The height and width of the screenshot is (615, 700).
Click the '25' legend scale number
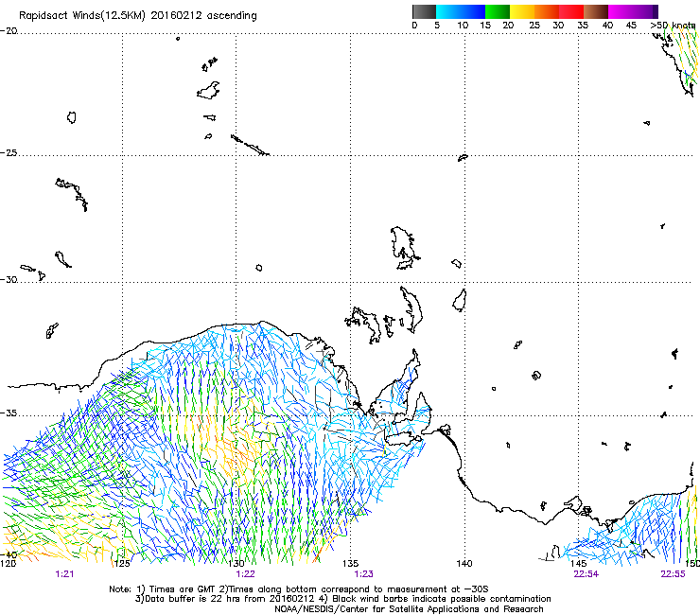click(x=534, y=26)
